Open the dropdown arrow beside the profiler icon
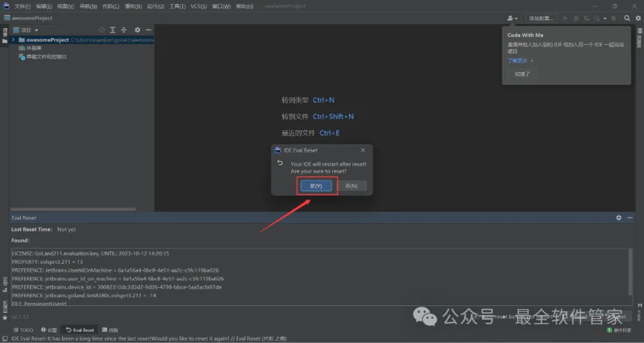This screenshot has height=343, width=644. pos(605,18)
